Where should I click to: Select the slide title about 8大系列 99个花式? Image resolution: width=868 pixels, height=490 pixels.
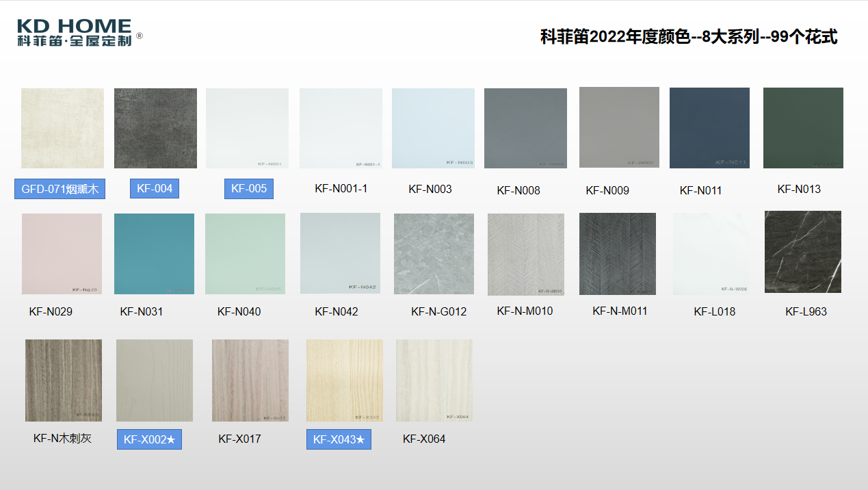pyautogui.click(x=689, y=37)
